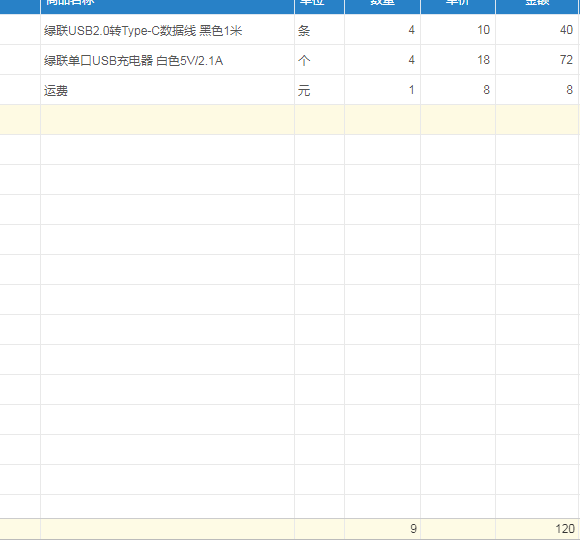Select the 绿联单口USB充电器 product name cell
The width and height of the screenshot is (580, 549).
(168, 60)
